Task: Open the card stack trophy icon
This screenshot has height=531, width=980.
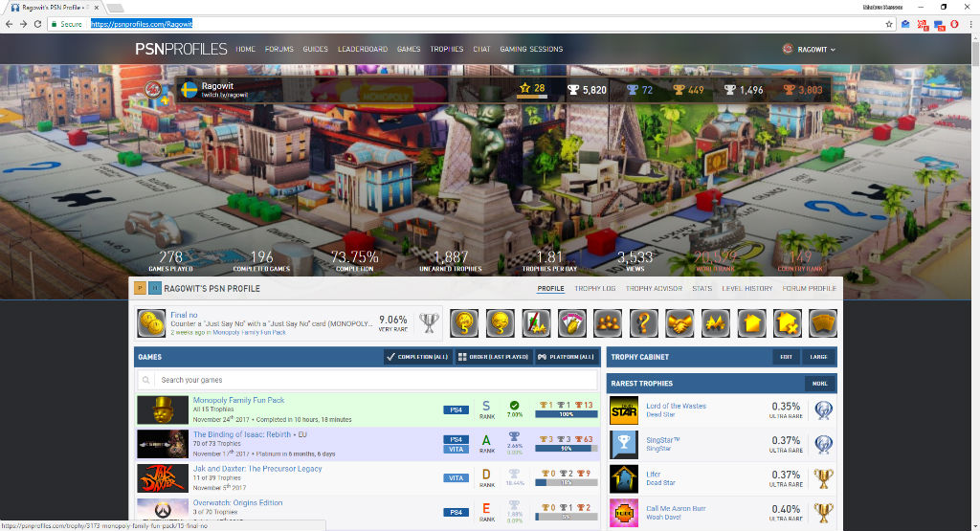Action: [823, 323]
